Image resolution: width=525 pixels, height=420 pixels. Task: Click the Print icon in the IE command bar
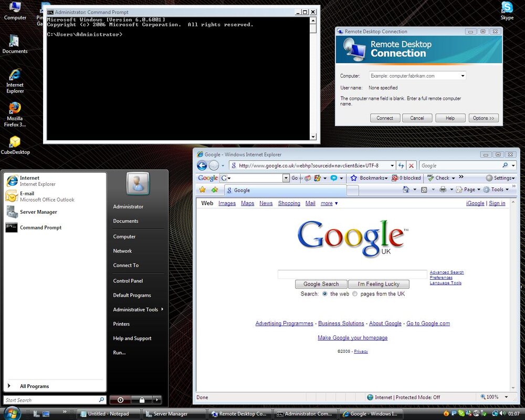click(x=443, y=190)
